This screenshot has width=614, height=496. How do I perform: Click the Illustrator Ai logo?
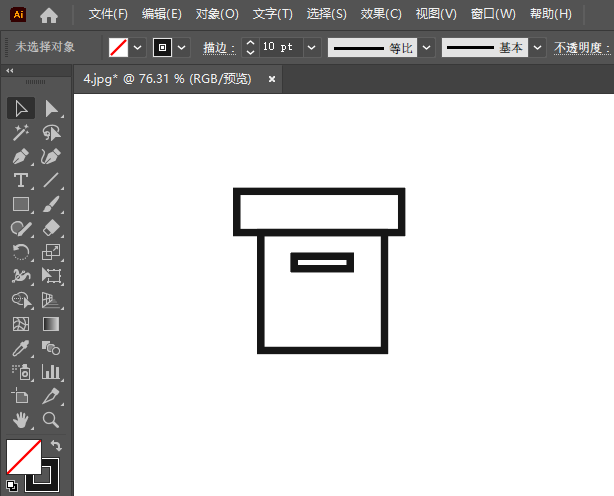point(18,15)
